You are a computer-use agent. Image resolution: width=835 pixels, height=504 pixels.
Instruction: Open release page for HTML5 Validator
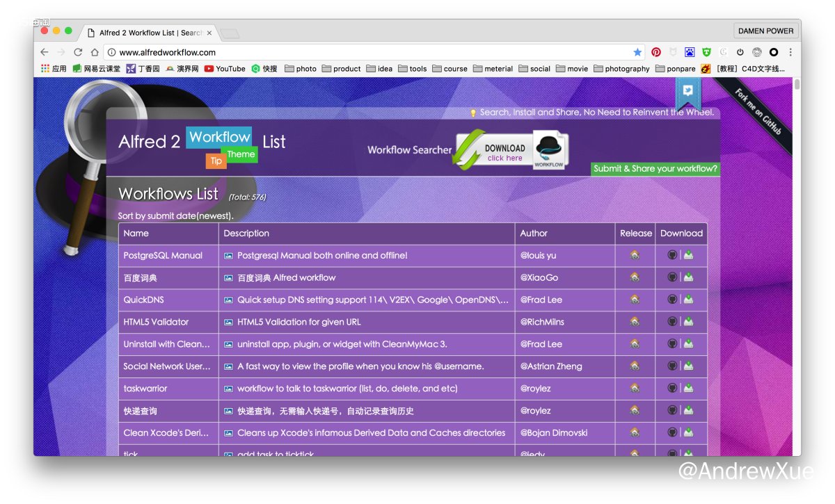(635, 322)
